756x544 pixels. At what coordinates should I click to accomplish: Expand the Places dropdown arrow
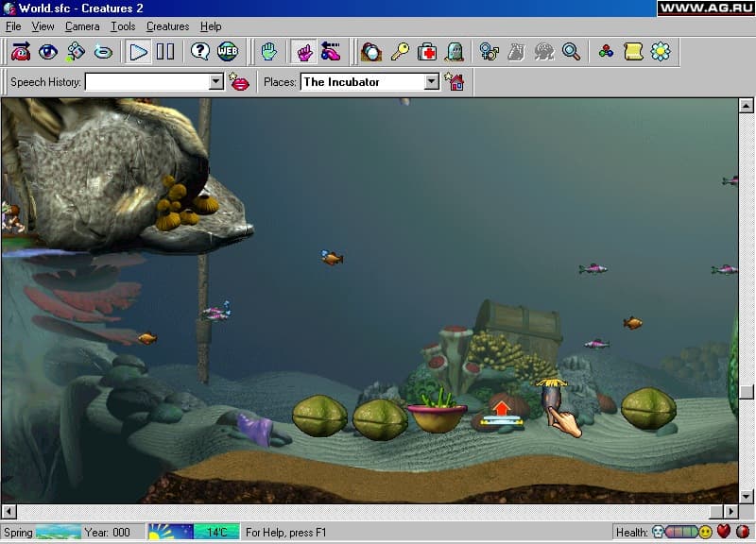[432, 82]
